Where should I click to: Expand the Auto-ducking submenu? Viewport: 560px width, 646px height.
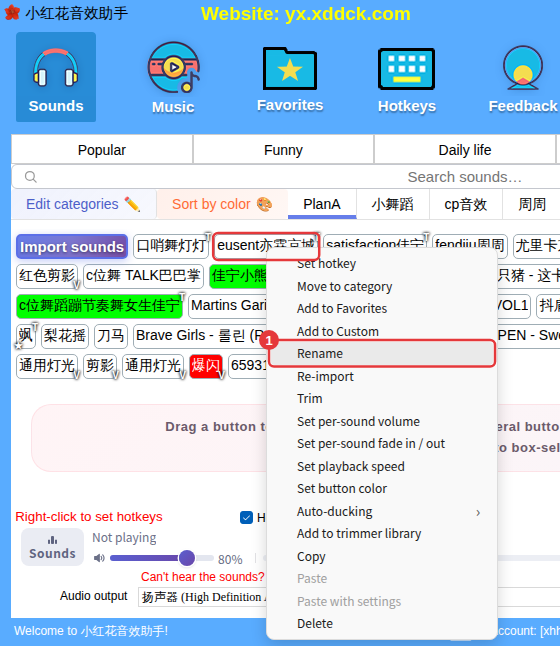point(382,512)
